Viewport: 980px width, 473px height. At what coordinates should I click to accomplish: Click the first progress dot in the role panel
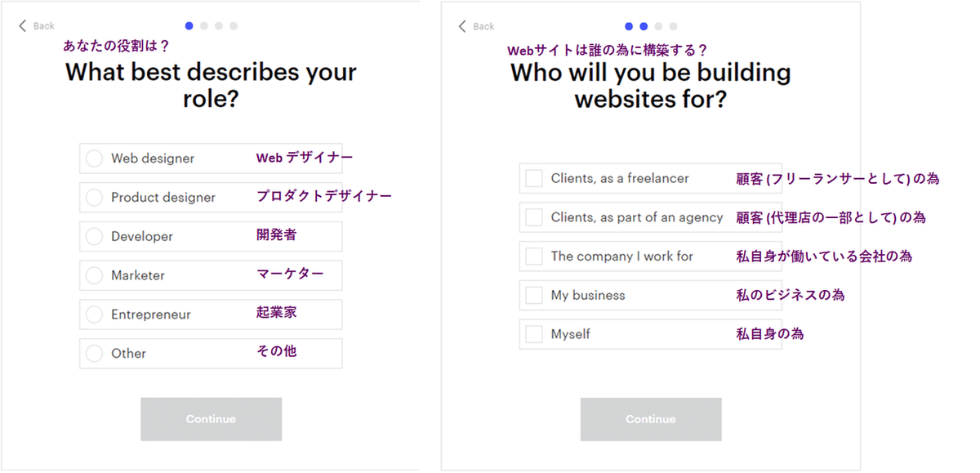coord(189,26)
